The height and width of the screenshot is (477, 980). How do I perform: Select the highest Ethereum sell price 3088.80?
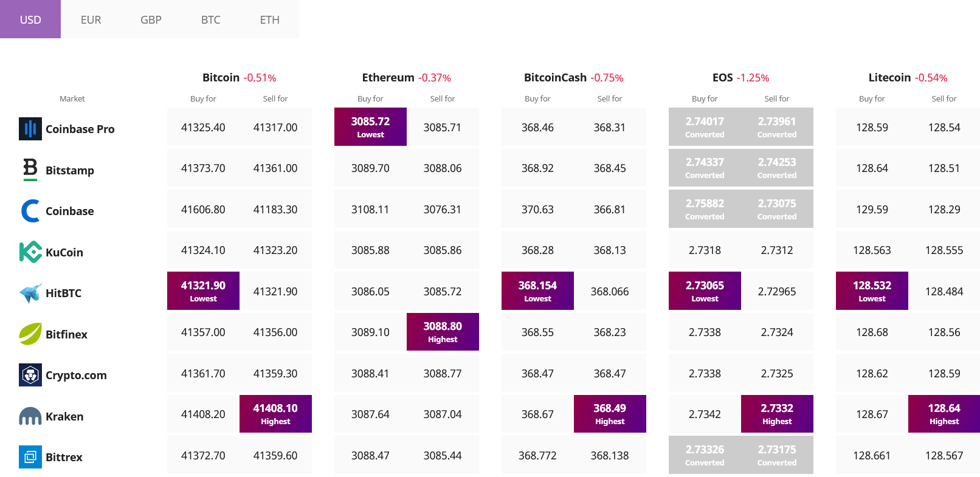(443, 332)
